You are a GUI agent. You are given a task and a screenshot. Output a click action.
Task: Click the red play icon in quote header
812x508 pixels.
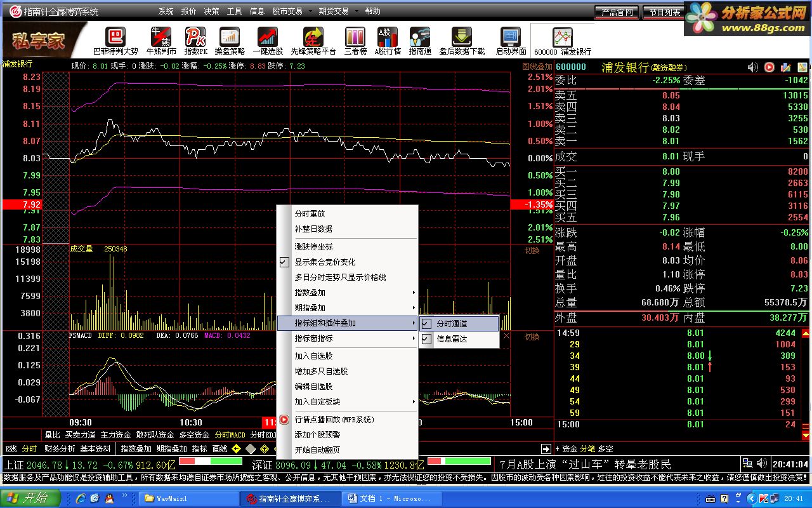click(x=769, y=67)
